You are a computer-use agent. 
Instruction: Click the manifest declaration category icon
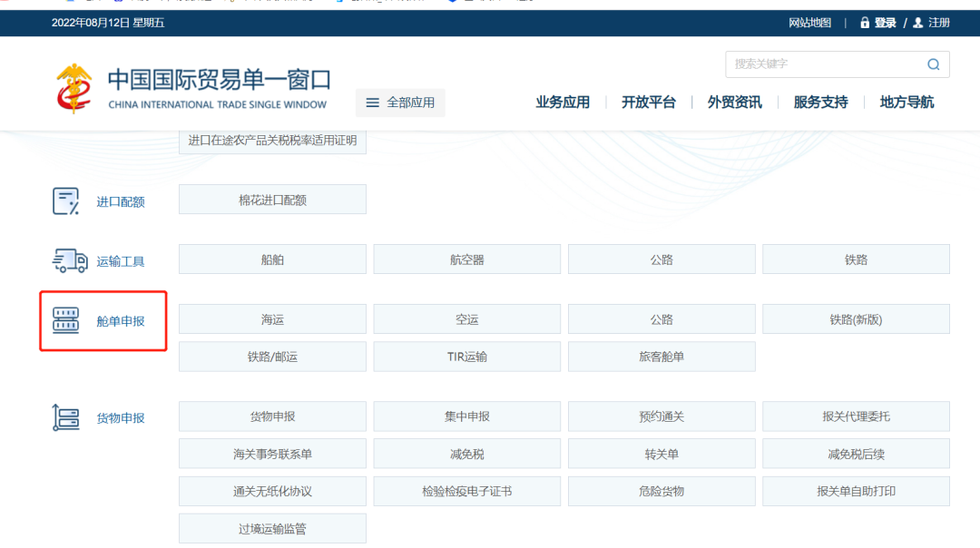tap(65, 320)
